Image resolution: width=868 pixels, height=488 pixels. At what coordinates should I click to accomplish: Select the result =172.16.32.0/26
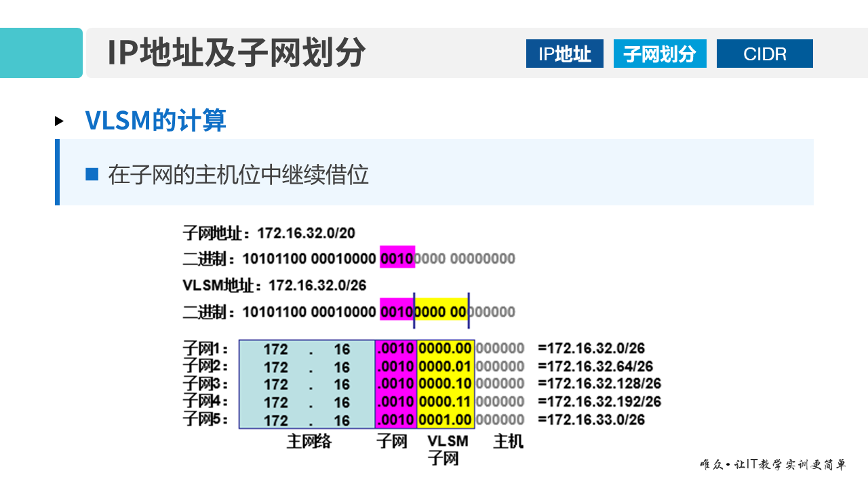tap(591, 348)
